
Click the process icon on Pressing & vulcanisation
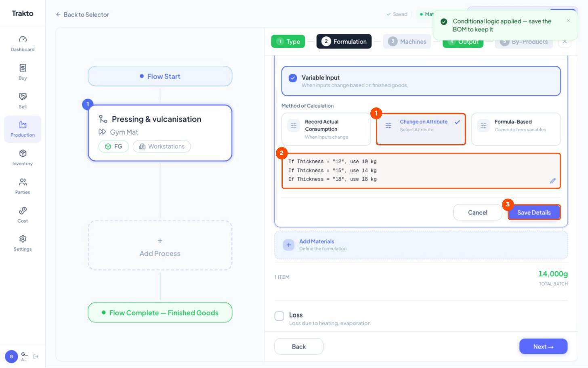tap(103, 119)
